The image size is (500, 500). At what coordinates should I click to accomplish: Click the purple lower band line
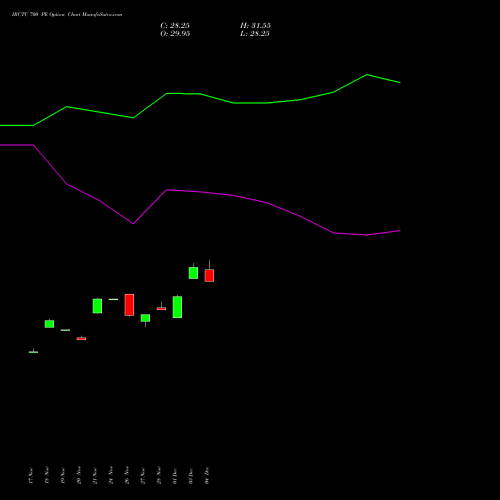point(200,192)
